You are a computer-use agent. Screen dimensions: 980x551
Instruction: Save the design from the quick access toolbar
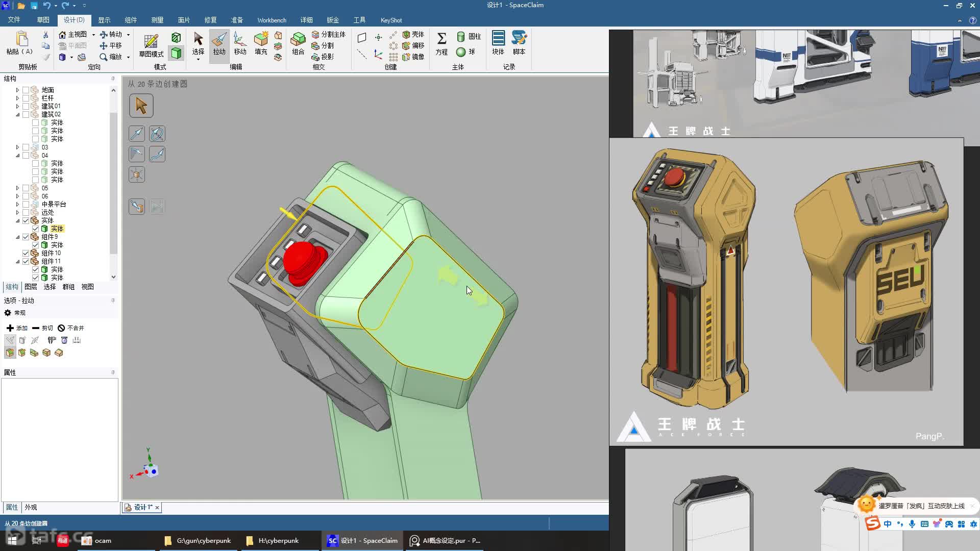point(34,6)
